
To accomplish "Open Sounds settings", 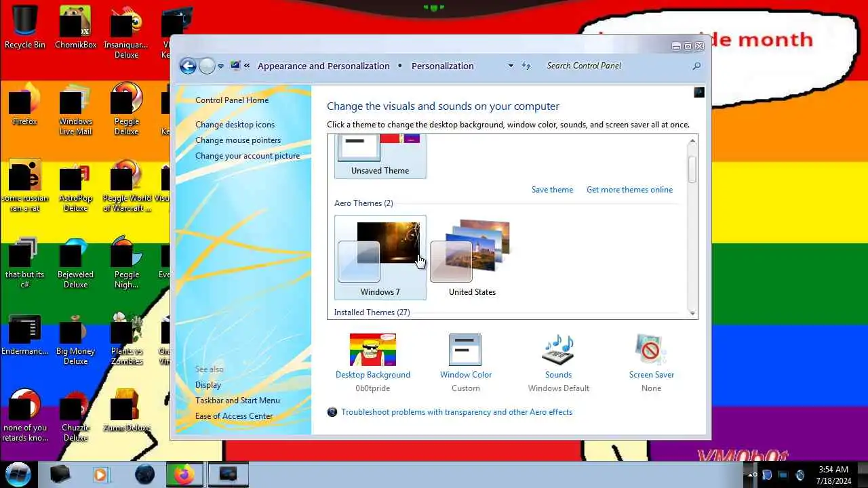I will click(559, 363).
